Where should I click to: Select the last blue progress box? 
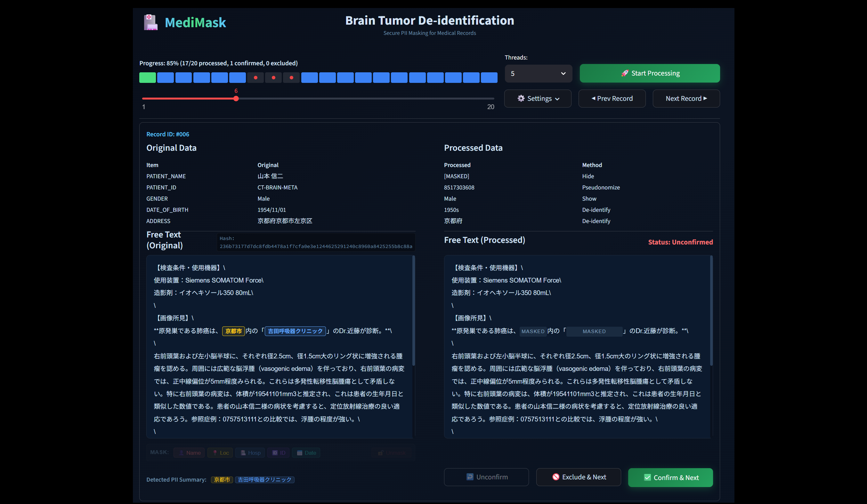coord(489,78)
